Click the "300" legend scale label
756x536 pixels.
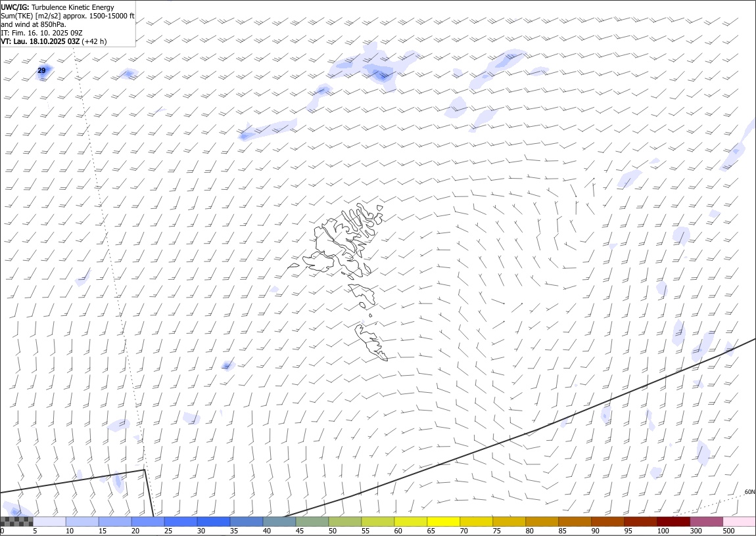point(696,531)
